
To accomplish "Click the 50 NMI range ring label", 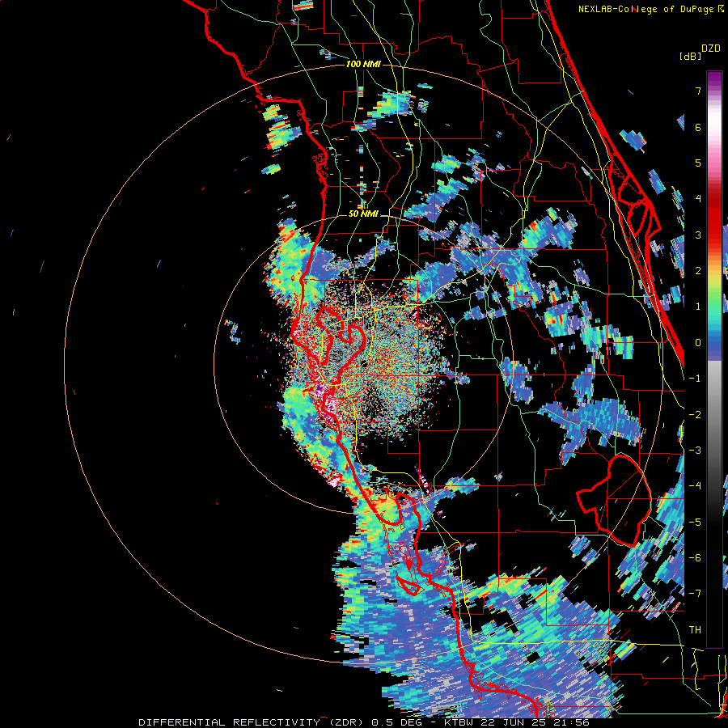I will pyautogui.click(x=363, y=214).
